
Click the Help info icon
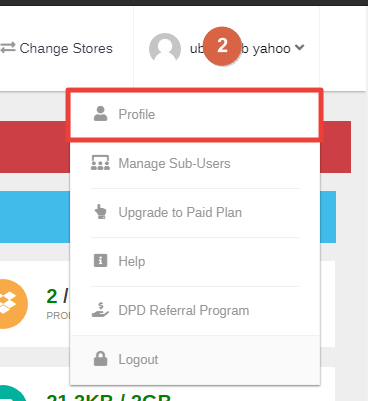pyautogui.click(x=100, y=261)
